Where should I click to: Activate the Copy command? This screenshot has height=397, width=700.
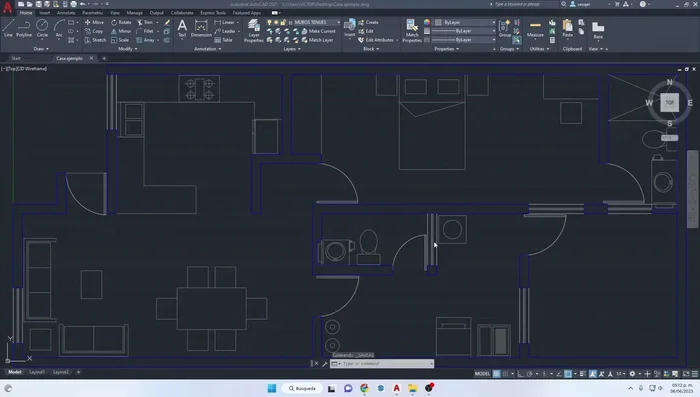tap(94, 31)
